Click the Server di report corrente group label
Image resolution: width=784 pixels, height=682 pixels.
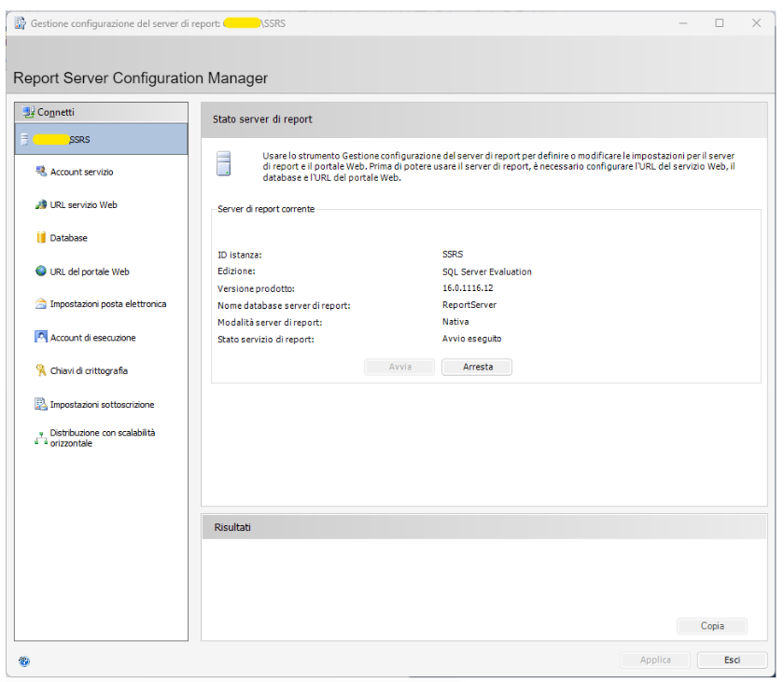point(266,209)
